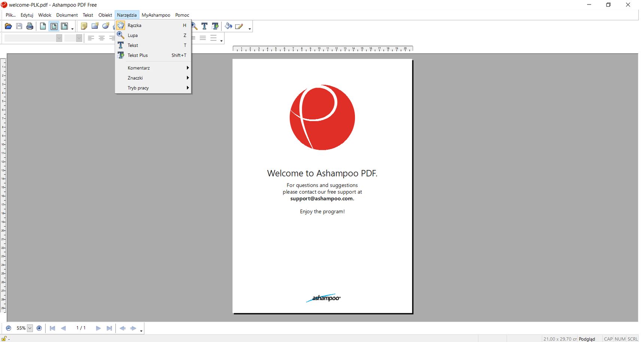This screenshot has width=644, height=342.
Task: Click the pencil edit toolbar icon
Action: tap(239, 26)
